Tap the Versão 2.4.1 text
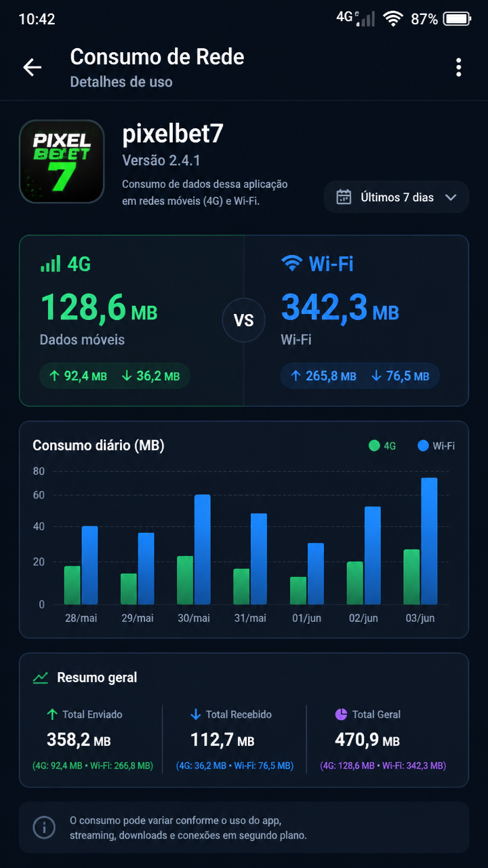Image resolution: width=488 pixels, height=868 pixels. click(x=161, y=161)
